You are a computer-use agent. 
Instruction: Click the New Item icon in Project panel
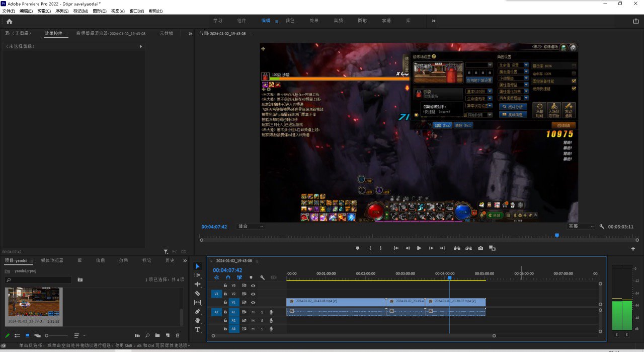point(167,335)
